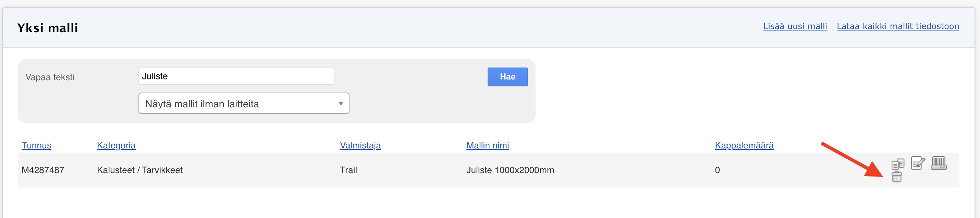Sort by the Mallin nimi column header
Image resolution: width=980 pixels, height=218 pixels.
tap(487, 145)
